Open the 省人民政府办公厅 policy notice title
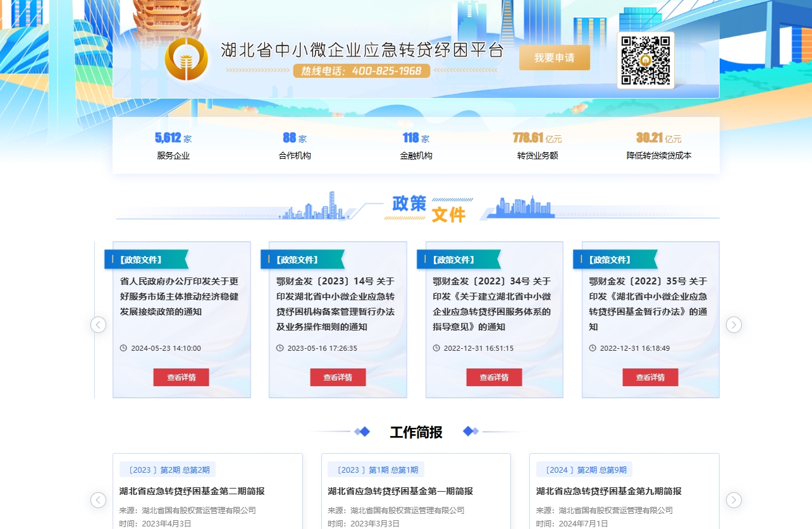Viewport: 812px width, 529px height. click(179, 296)
